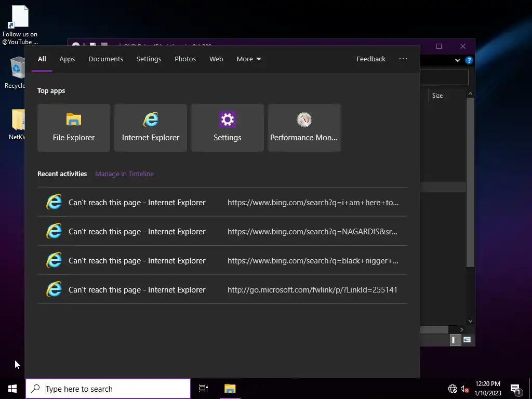Screen dimensions: 532x399
Task: Switch File Explorer to large icons view
Action: tap(467, 340)
